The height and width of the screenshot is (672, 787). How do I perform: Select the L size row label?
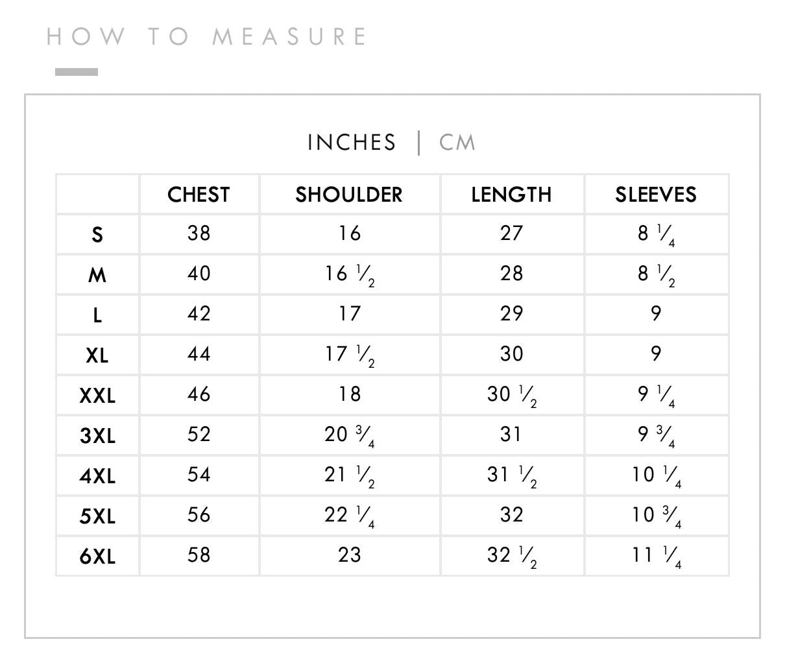(97, 315)
